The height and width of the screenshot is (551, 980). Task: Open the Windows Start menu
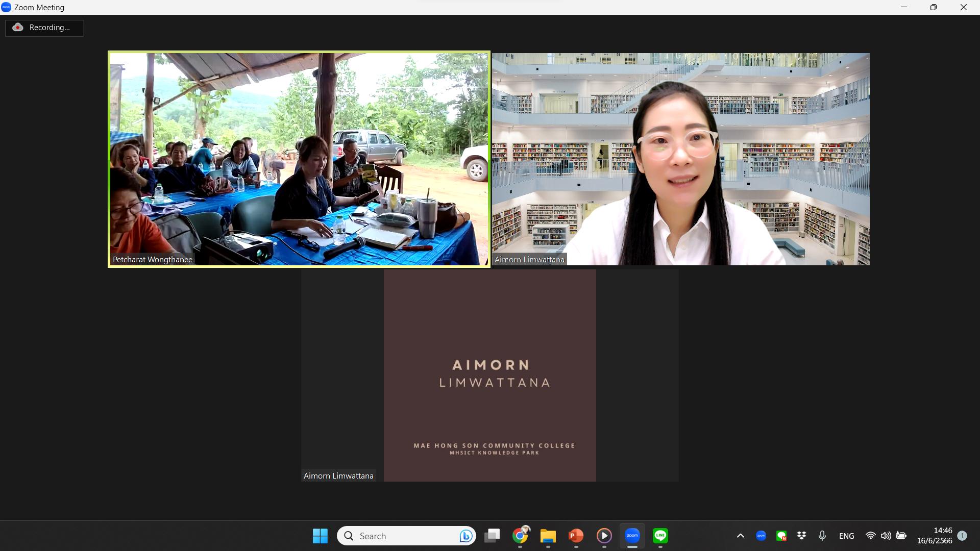pos(320,536)
